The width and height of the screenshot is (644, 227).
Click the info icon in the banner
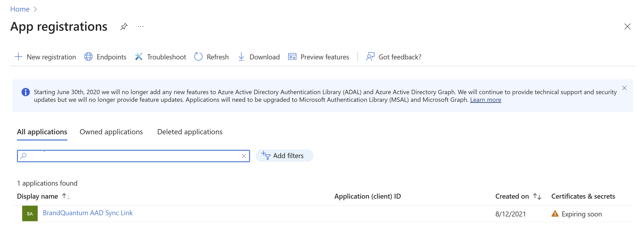point(25,92)
